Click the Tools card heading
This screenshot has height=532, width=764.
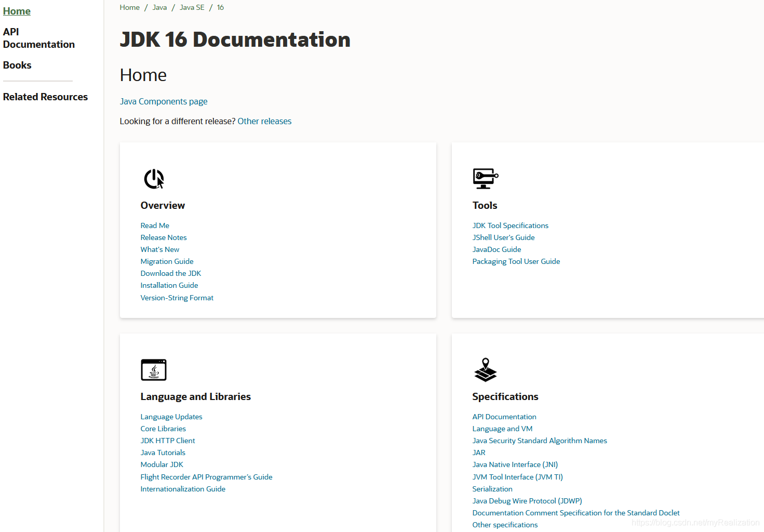(x=485, y=205)
